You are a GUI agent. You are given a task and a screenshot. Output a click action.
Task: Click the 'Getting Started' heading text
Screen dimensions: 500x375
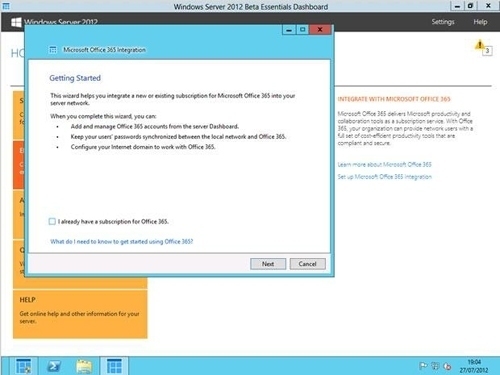(75, 78)
